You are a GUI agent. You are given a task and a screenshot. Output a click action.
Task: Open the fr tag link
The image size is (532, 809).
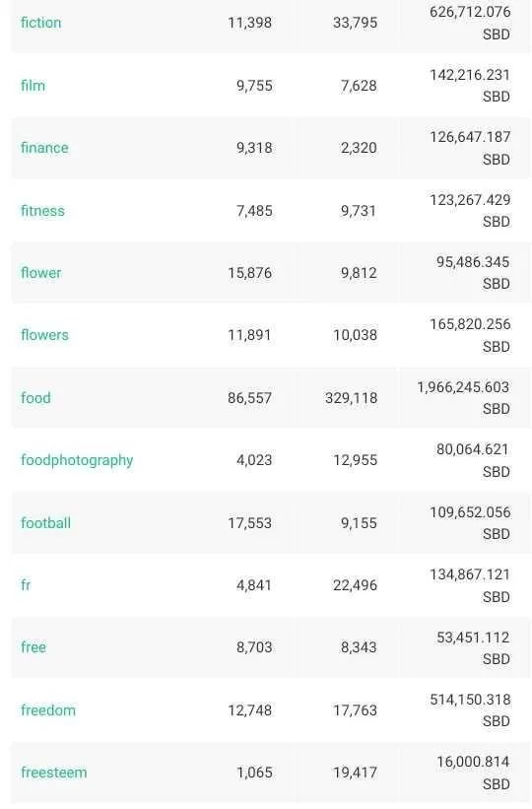click(26, 585)
